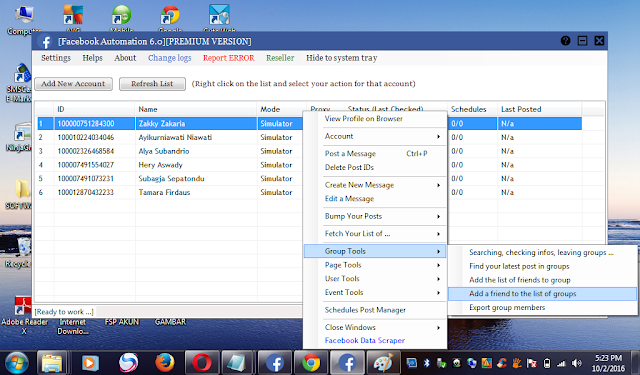Click the Action Center flag icon in tray
The height and width of the screenshot is (375, 640).
532,363
